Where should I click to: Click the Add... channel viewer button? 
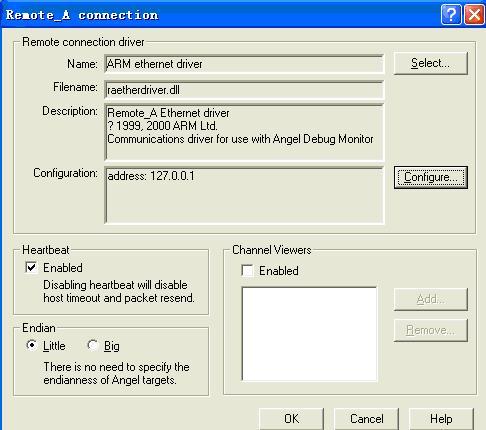(x=430, y=299)
